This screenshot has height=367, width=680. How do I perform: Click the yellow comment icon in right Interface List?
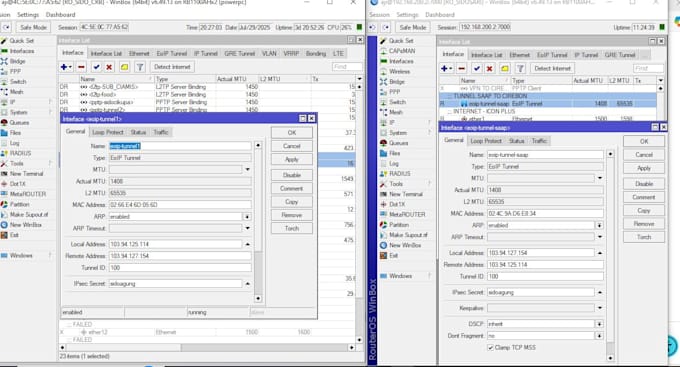click(505, 68)
